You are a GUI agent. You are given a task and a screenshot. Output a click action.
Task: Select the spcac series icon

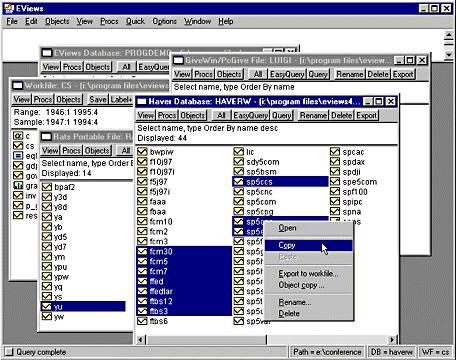335,152
